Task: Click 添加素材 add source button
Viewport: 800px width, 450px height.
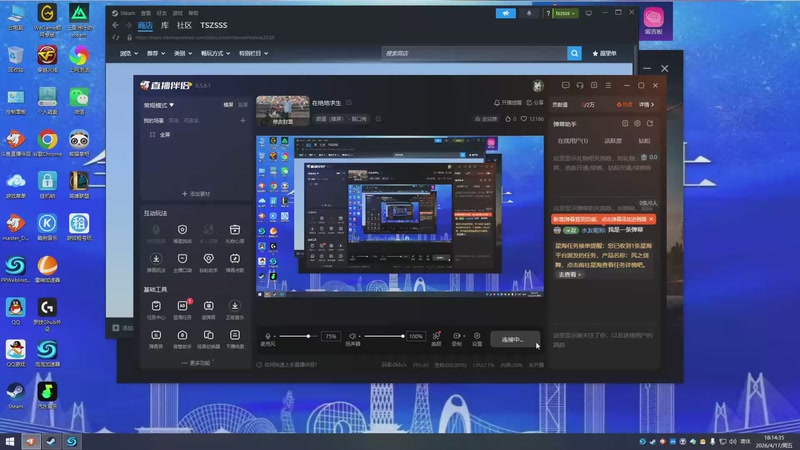Action: click(x=196, y=194)
